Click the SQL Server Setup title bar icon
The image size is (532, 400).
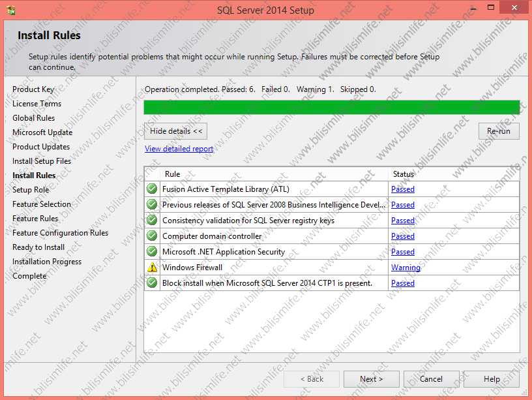[x=11, y=10]
